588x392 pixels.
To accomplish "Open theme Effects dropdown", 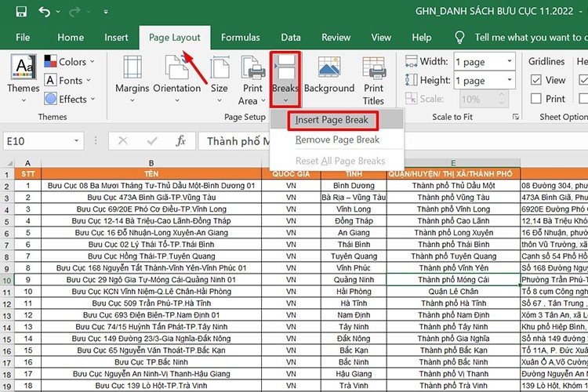I will [70, 99].
